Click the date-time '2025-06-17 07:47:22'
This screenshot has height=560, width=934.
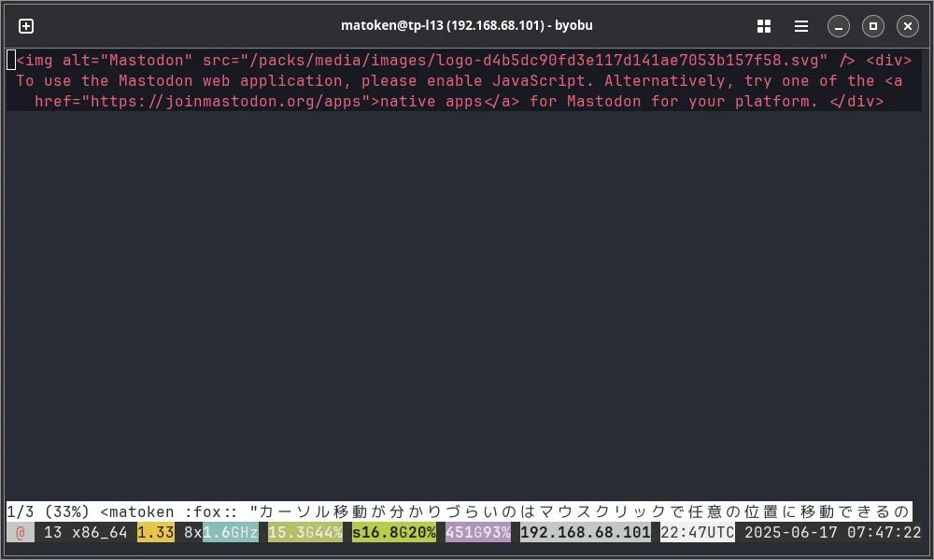click(833, 532)
